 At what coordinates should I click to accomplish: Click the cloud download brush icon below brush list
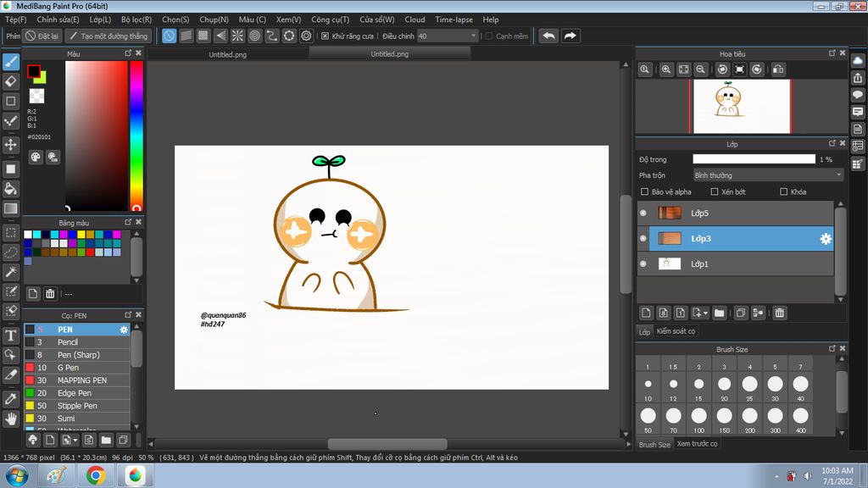[x=33, y=440]
